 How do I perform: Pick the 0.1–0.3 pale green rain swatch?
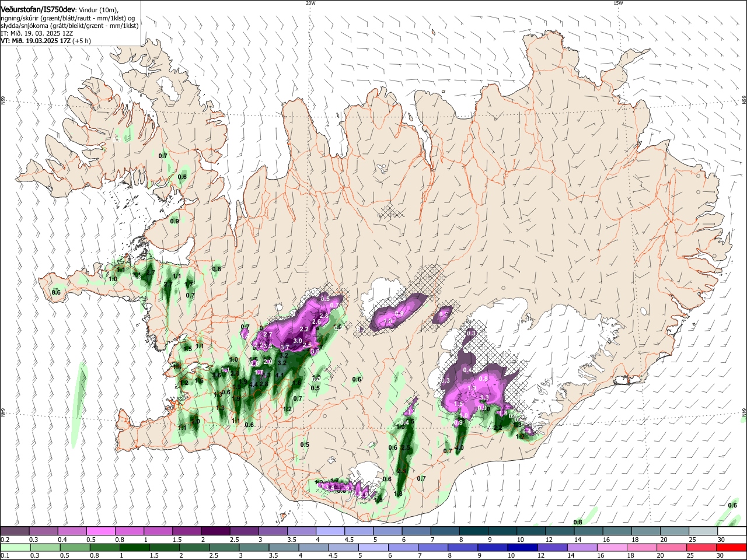pyautogui.click(x=15, y=547)
